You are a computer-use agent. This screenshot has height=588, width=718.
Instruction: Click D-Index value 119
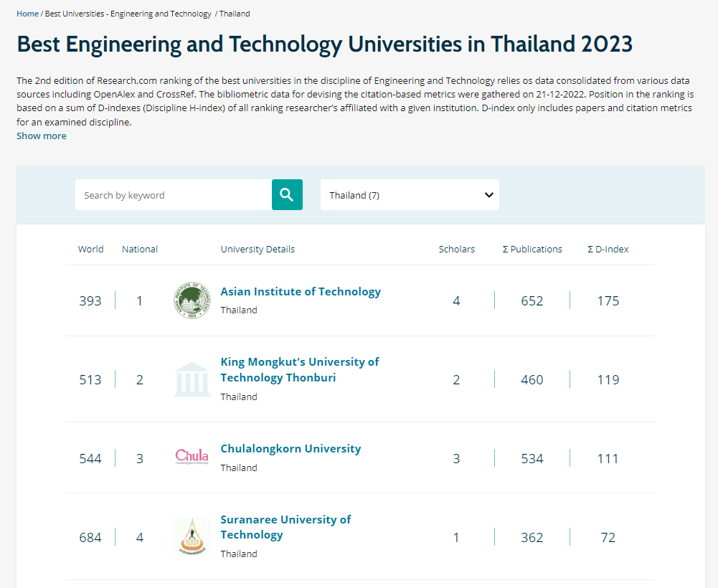[608, 379]
